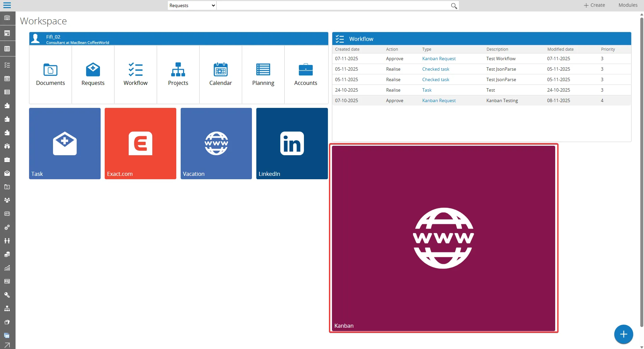This screenshot has height=349, width=644.
Task: Open the Workflow checklist icon
Action: click(135, 70)
